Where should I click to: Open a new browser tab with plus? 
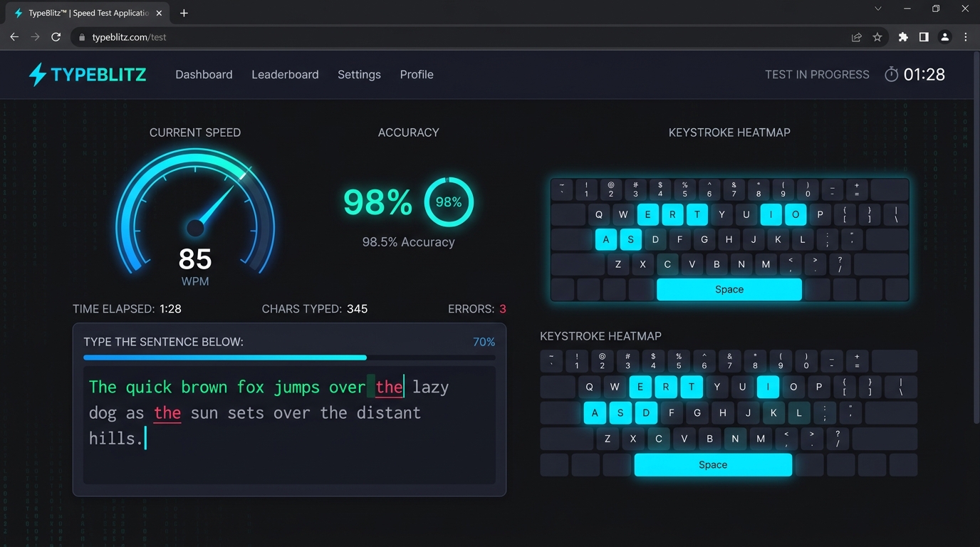coord(184,13)
